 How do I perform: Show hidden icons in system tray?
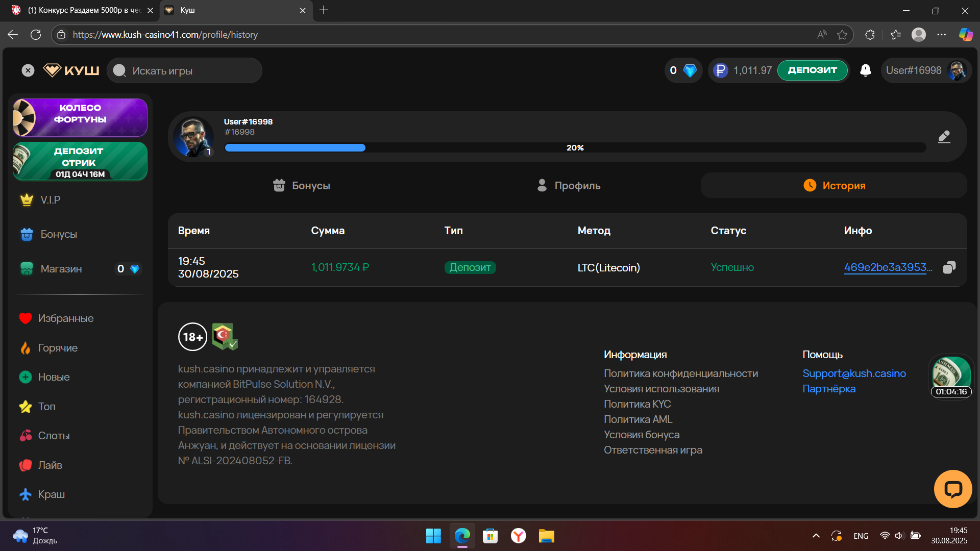[816, 536]
